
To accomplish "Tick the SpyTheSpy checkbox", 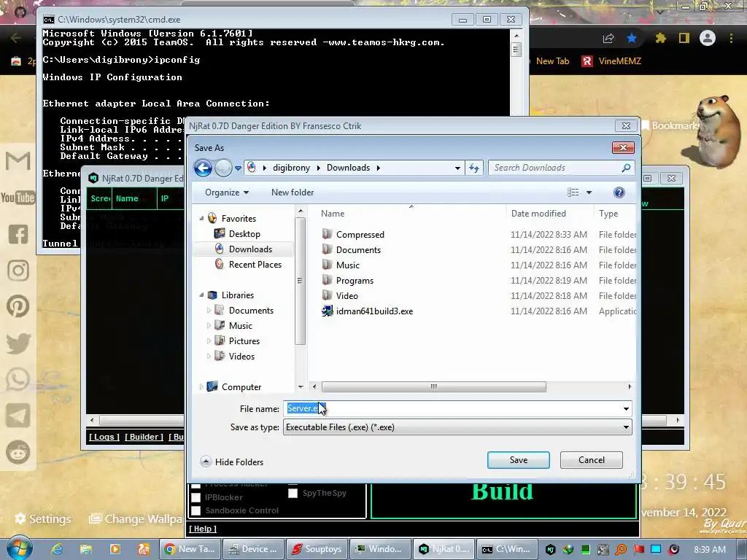I will pos(293,494).
